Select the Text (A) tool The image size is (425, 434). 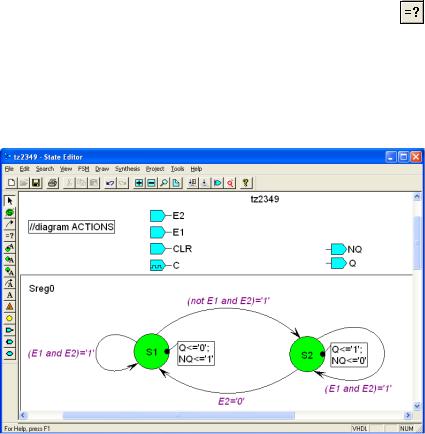pos(10,295)
